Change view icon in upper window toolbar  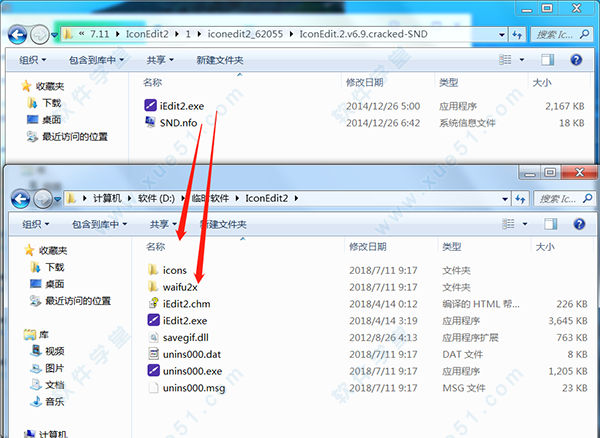pos(505,60)
